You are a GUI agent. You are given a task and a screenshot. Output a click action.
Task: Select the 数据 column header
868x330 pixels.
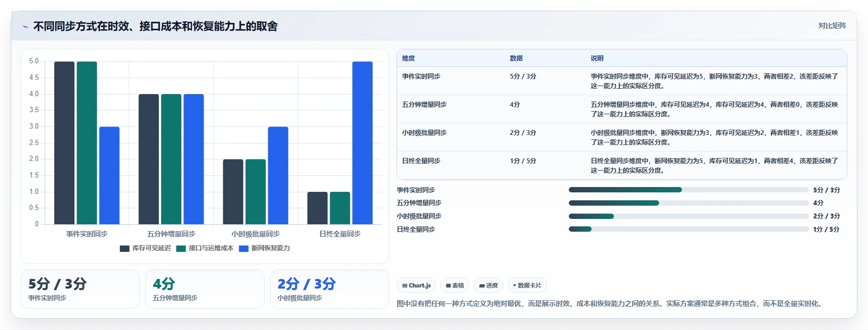(x=516, y=58)
